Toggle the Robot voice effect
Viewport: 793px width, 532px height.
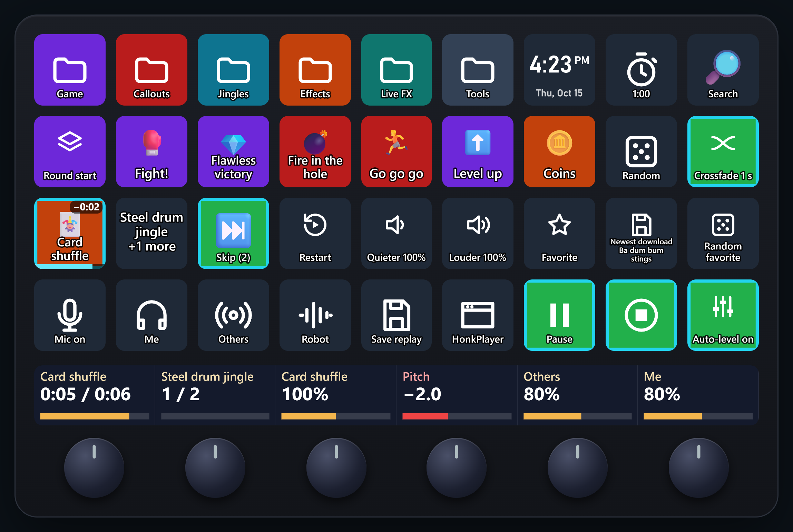[315, 315]
